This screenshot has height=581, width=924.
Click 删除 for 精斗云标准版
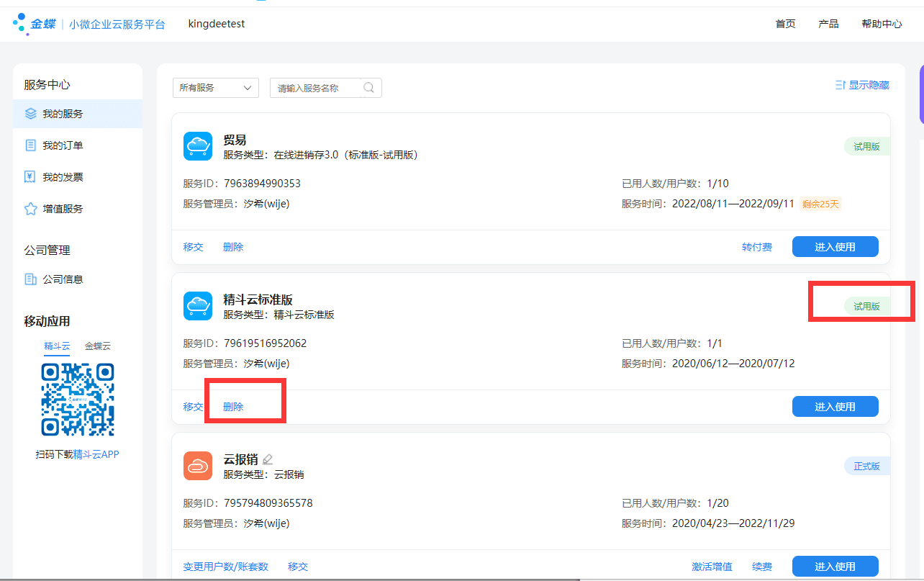233,407
